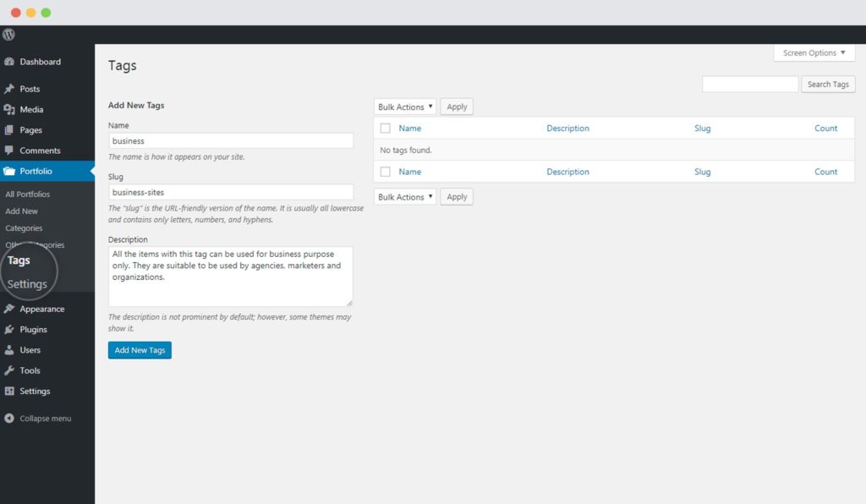Click the macOS green fullscreen button
866x504 pixels.
46,13
